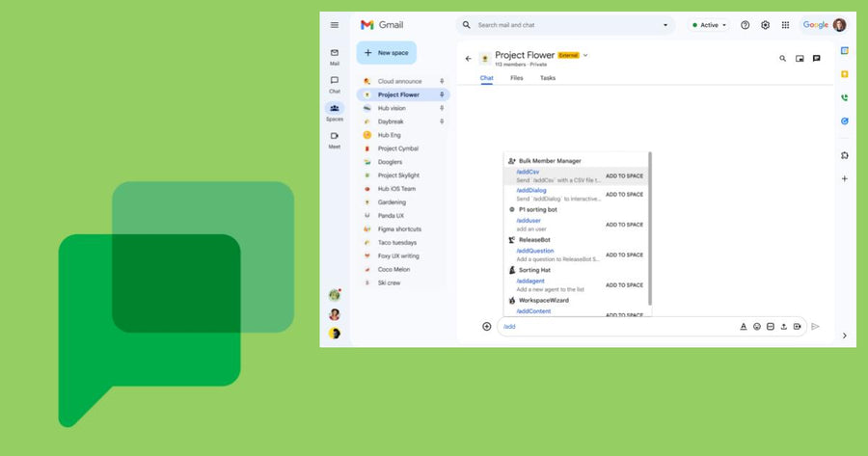The width and height of the screenshot is (868, 456).
Task: Expand the Project Flower space menu chevron
Action: (585, 55)
